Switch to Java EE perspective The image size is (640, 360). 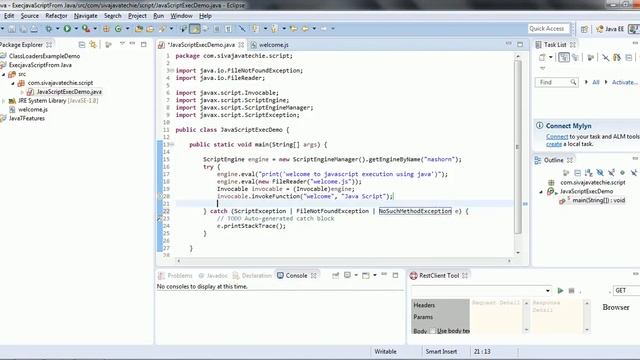(610, 29)
